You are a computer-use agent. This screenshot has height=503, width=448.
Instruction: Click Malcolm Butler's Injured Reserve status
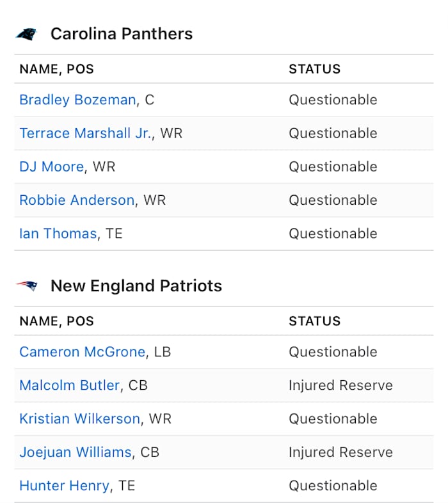(340, 385)
